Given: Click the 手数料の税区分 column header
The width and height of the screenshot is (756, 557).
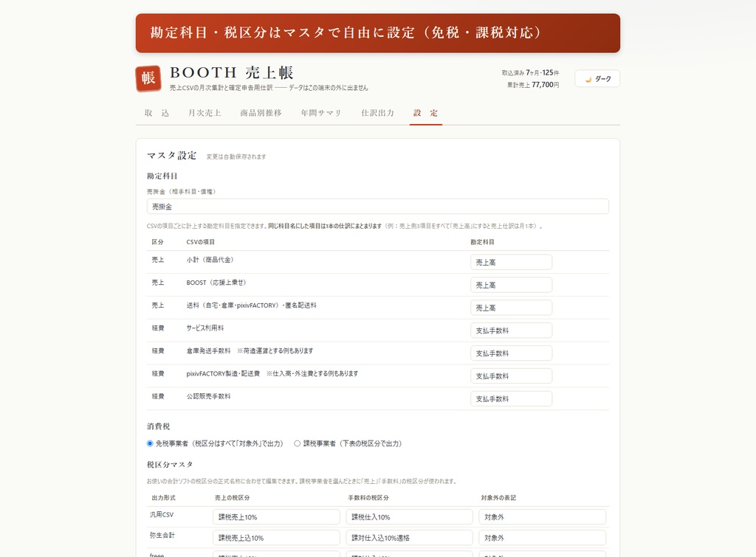Looking at the screenshot, I should [368, 498].
